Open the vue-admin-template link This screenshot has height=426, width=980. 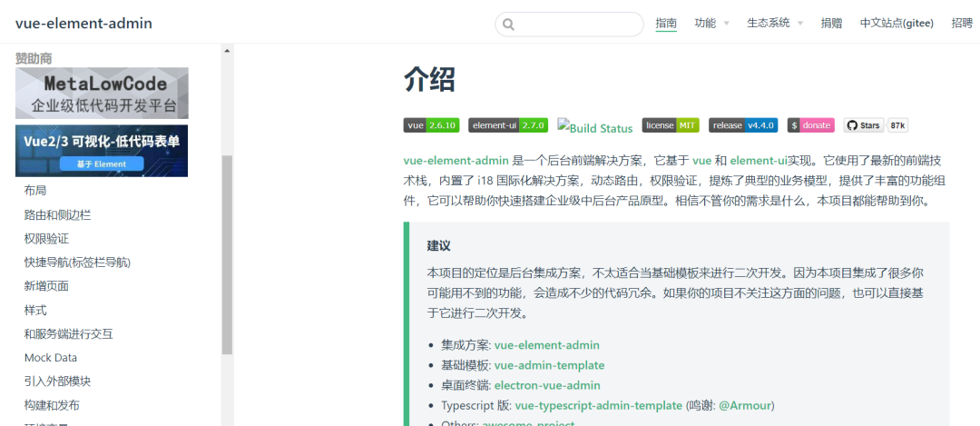coord(549,365)
